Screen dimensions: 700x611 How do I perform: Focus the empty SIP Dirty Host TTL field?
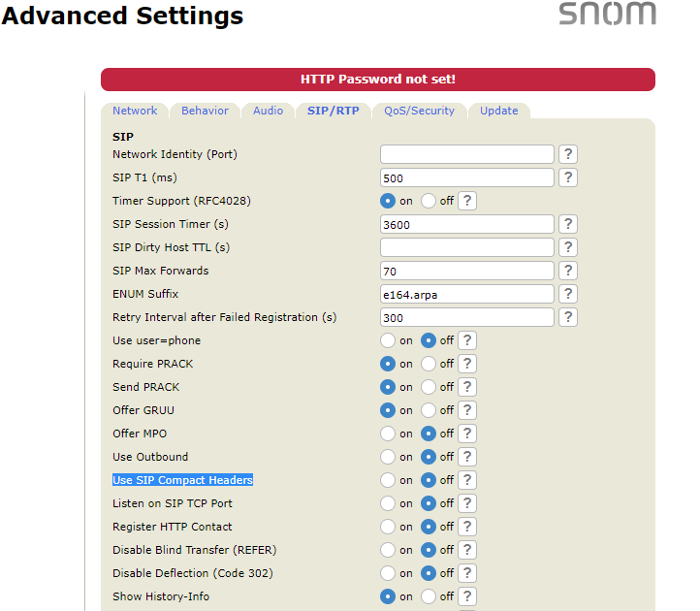[467, 247]
